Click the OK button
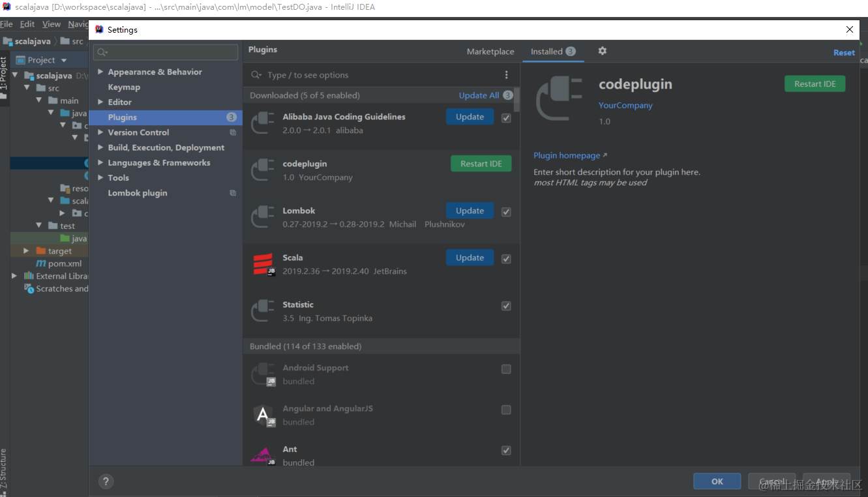The image size is (868, 497). [717, 481]
